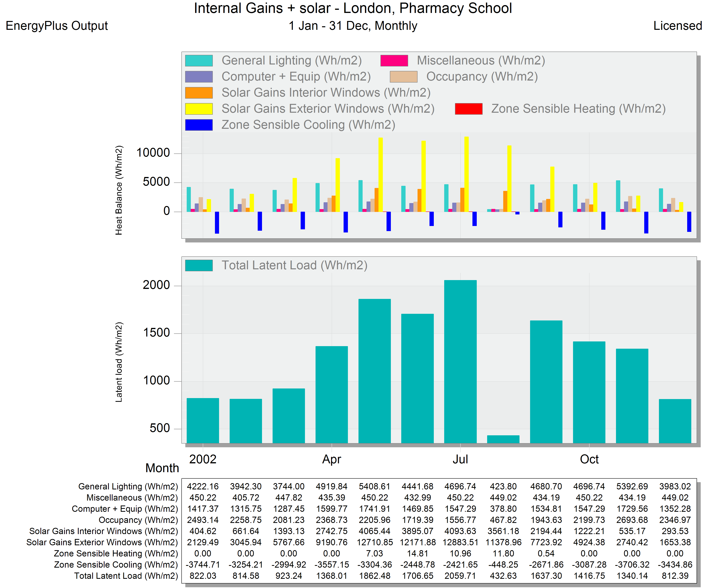Click the '2000' latent load axis tick label
The height and width of the screenshot is (588, 706).
click(156, 285)
